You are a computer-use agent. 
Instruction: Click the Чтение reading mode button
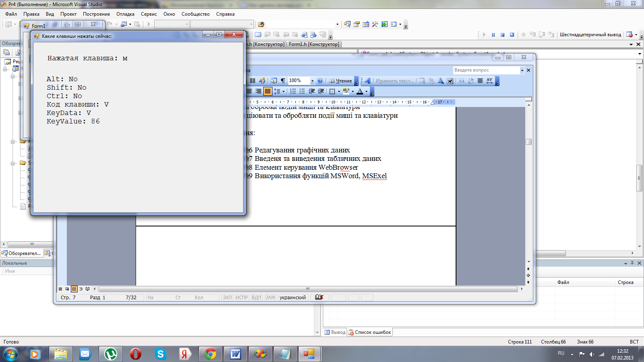click(341, 81)
